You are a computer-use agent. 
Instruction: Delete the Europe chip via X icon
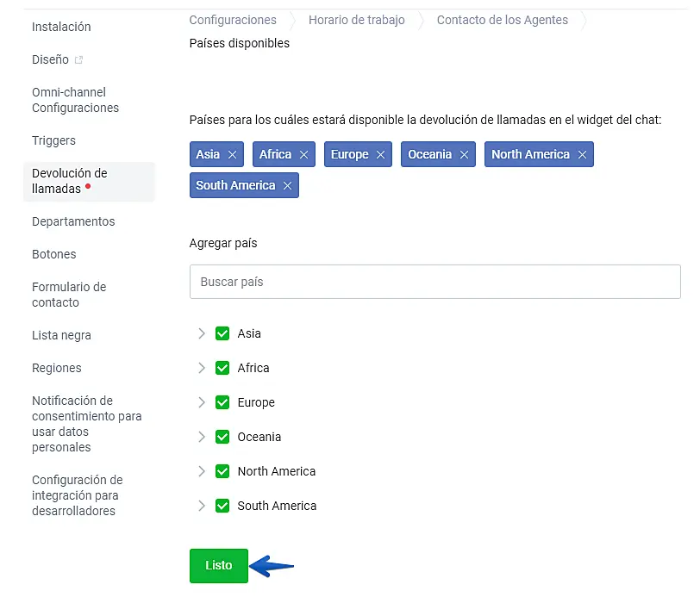(380, 155)
